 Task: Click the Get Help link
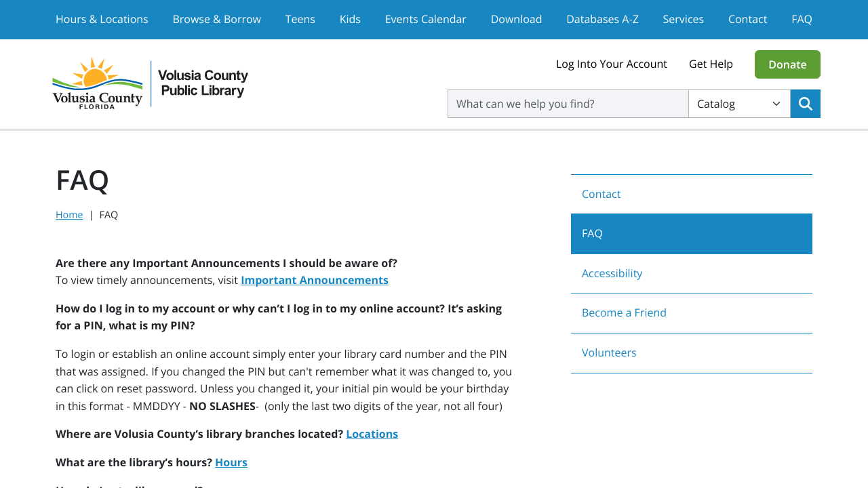[x=711, y=63]
